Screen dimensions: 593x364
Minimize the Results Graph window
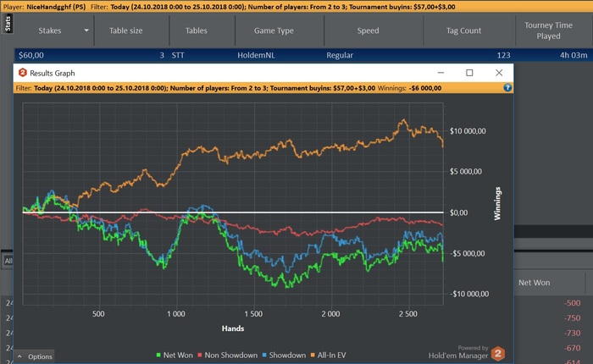click(441, 73)
